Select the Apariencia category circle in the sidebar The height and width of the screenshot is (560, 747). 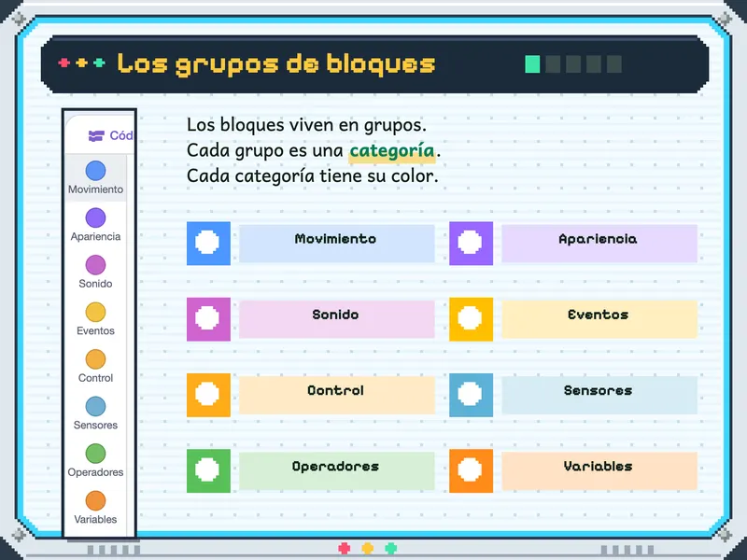[95, 217]
